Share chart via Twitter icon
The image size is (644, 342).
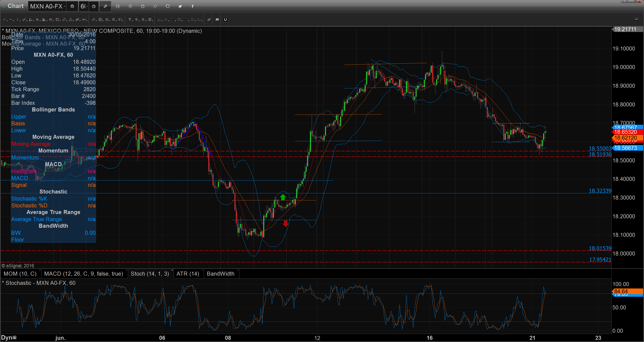(180, 6)
